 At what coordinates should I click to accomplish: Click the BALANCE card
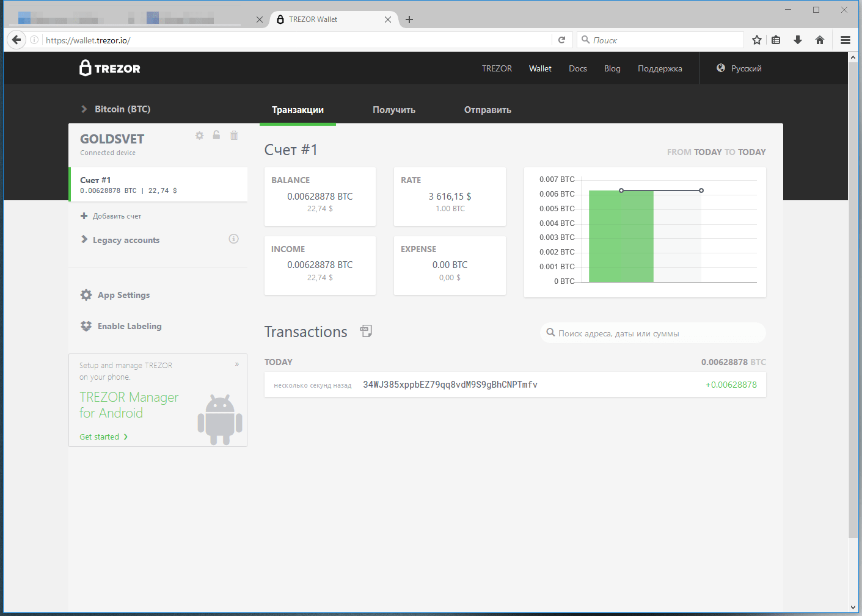tap(320, 197)
